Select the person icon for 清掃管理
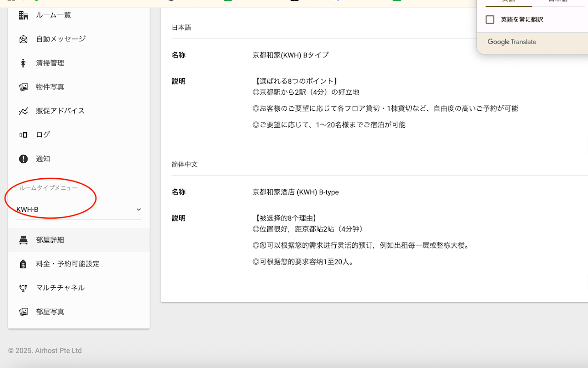The image size is (588, 368). 23,63
